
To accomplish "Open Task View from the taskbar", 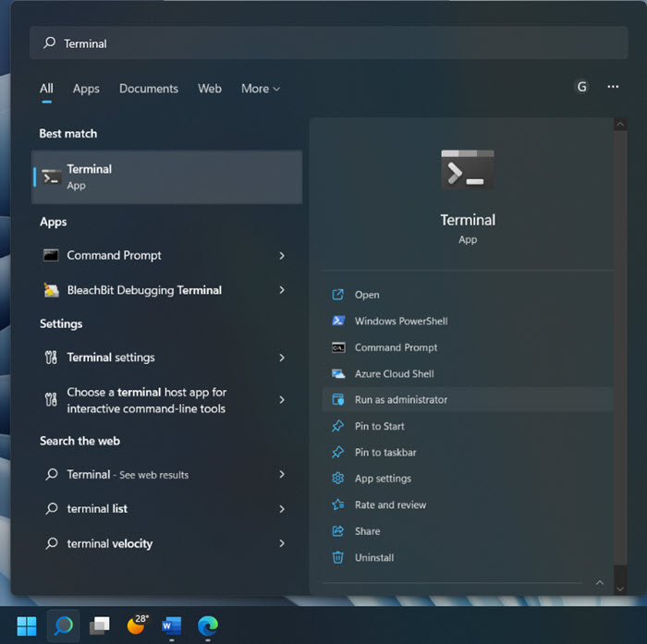I will coord(99,626).
